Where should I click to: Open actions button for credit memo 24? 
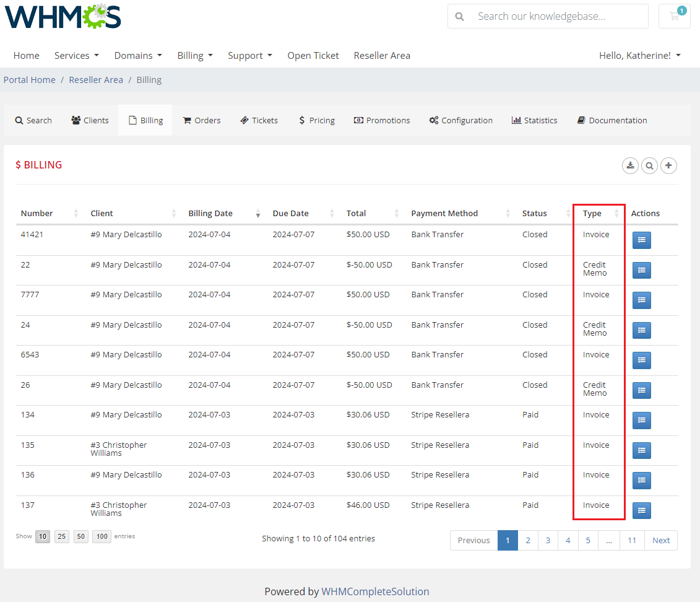[642, 331]
